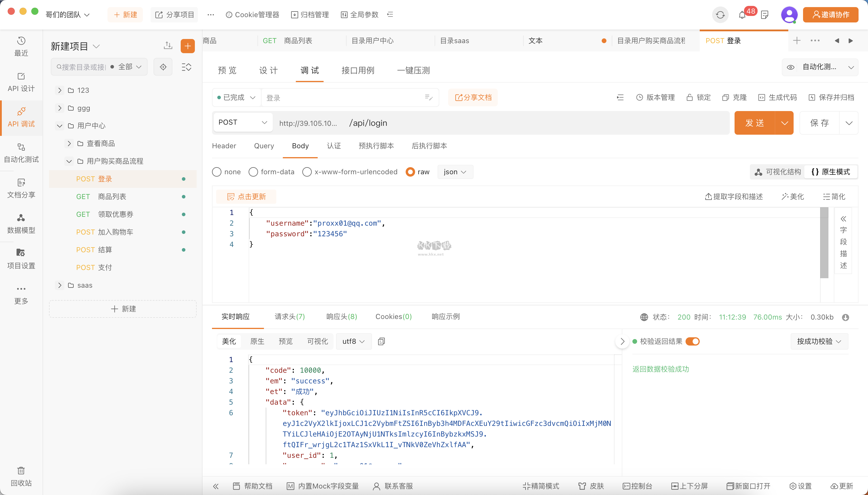
Task: Click the sync refresh icon in top bar
Action: tap(720, 15)
